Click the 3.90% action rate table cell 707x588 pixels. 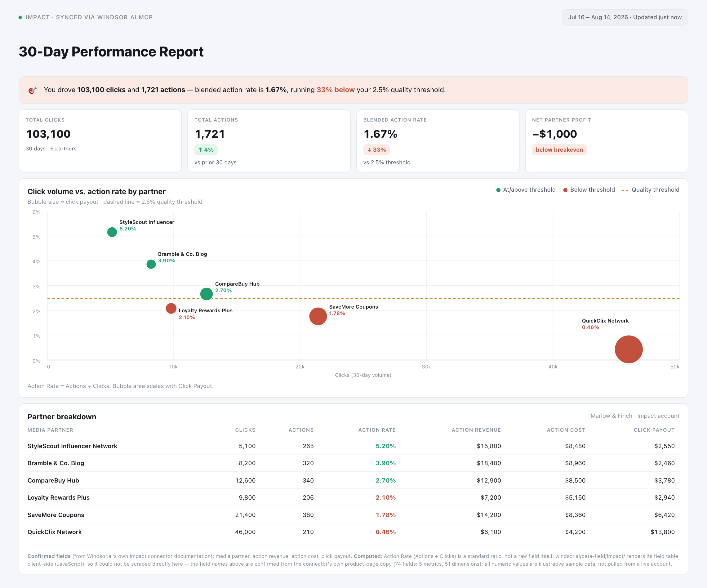pyautogui.click(x=385, y=463)
